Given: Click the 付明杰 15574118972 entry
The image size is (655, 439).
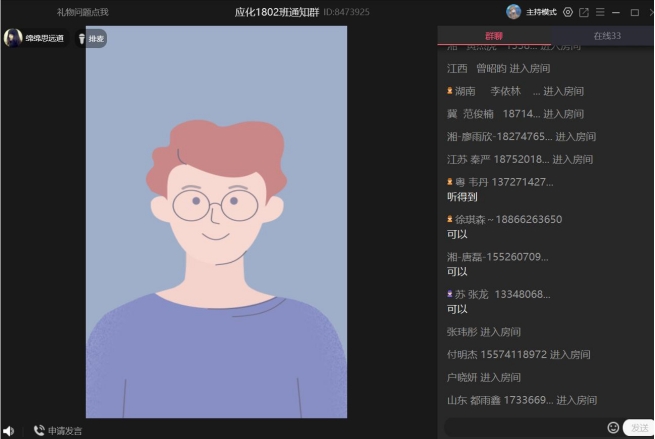Looking at the screenshot, I should point(518,355).
